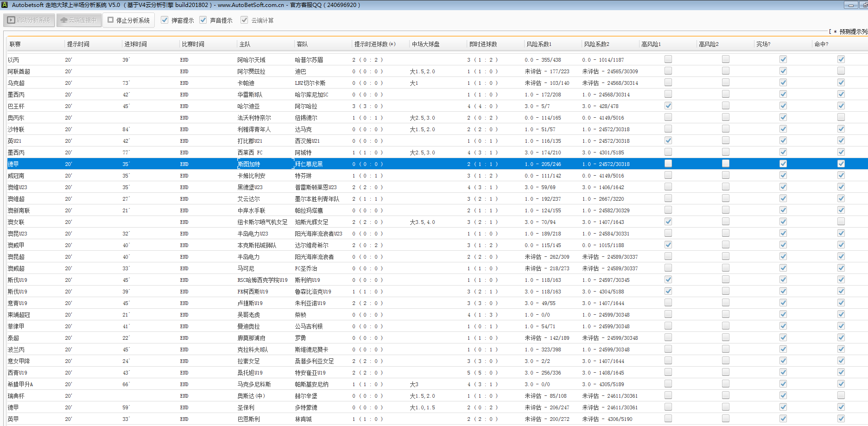Click the Autobetsoft app icon in title bar

click(x=5, y=5)
